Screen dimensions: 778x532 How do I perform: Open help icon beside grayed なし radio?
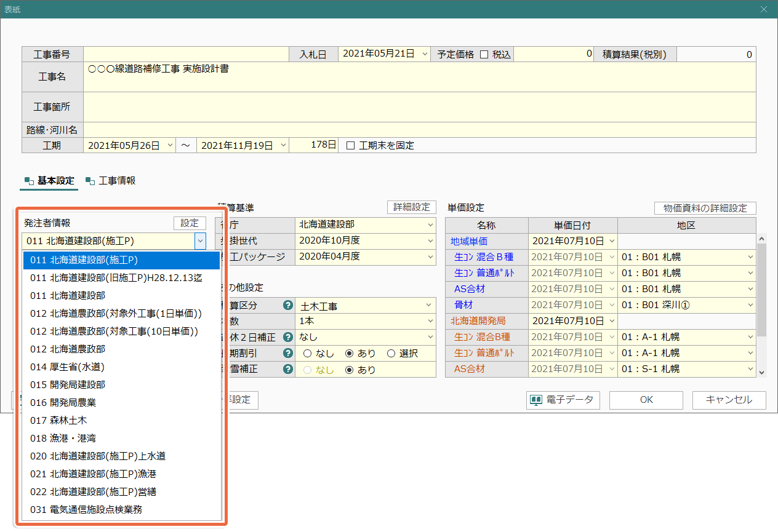(x=287, y=369)
